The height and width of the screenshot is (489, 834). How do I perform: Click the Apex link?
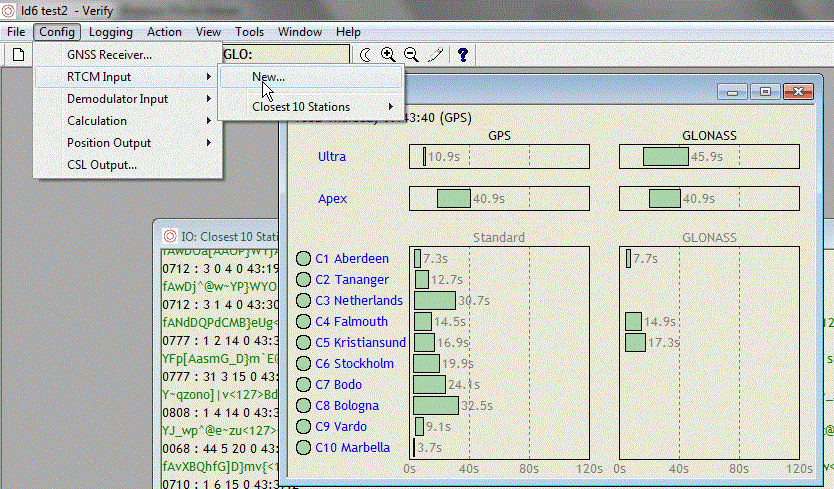pos(332,198)
